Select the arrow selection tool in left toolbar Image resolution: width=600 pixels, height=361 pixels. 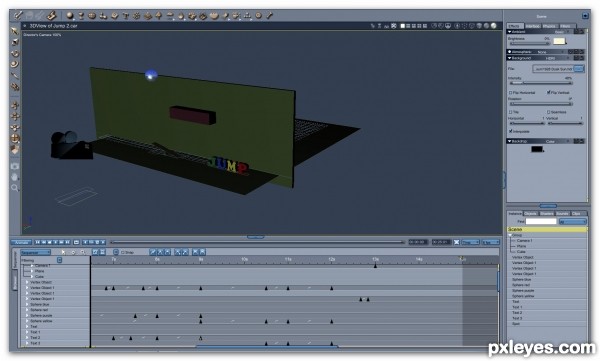click(x=15, y=31)
